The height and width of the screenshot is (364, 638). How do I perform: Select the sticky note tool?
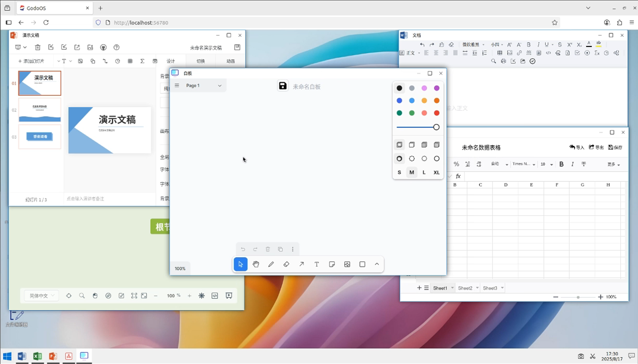point(332,264)
